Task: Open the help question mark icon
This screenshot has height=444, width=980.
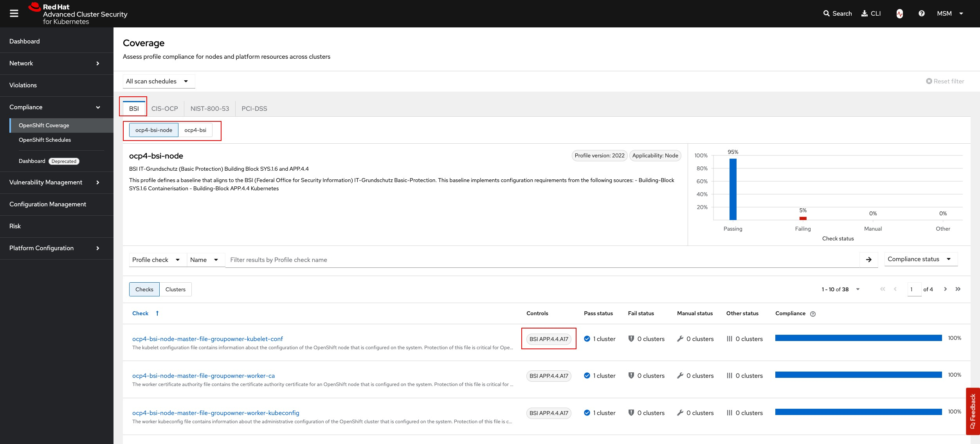Action: 921,13
